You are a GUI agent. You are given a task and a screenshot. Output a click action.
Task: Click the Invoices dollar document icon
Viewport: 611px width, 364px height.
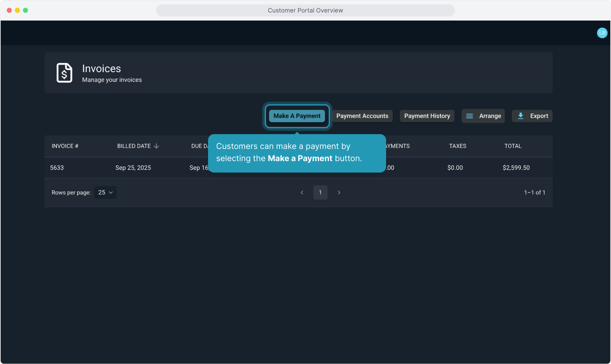64,73
